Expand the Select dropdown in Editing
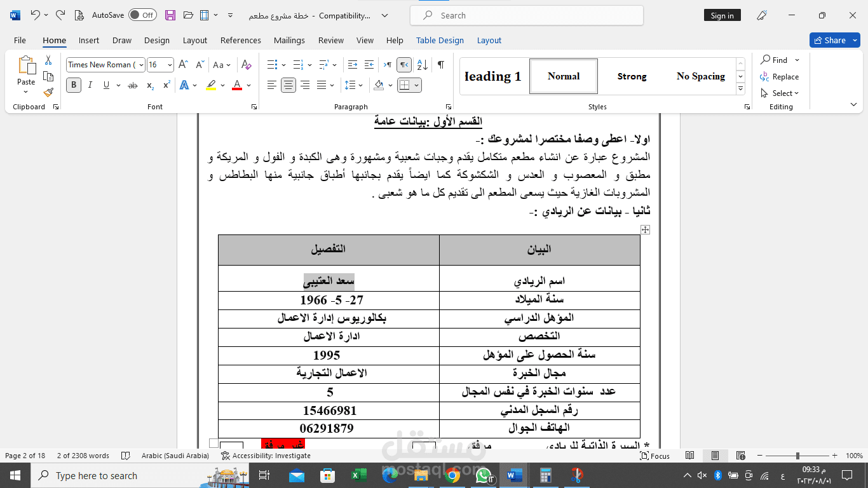 pyautogui.click(x=780, y=93)
